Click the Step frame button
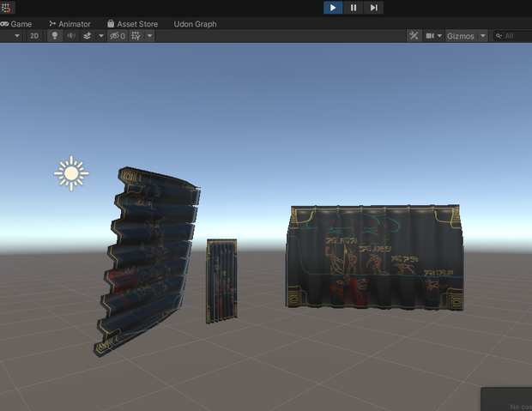The image size is (532, 411). coord(373,8)
